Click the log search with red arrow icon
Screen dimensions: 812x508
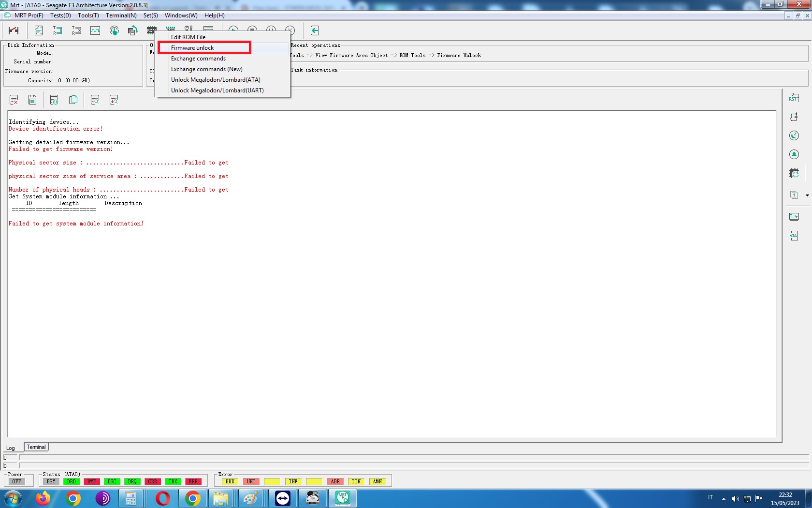tap(114, 100)
